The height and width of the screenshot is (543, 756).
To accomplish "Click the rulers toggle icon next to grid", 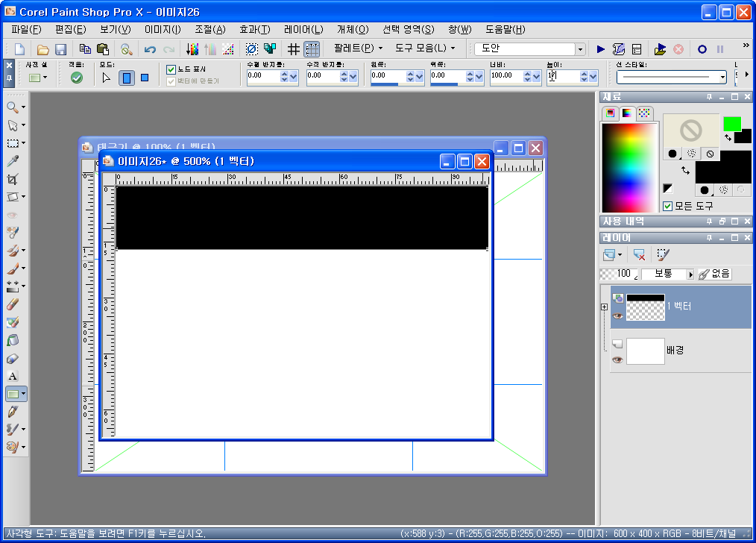I will tap(312, 48).
